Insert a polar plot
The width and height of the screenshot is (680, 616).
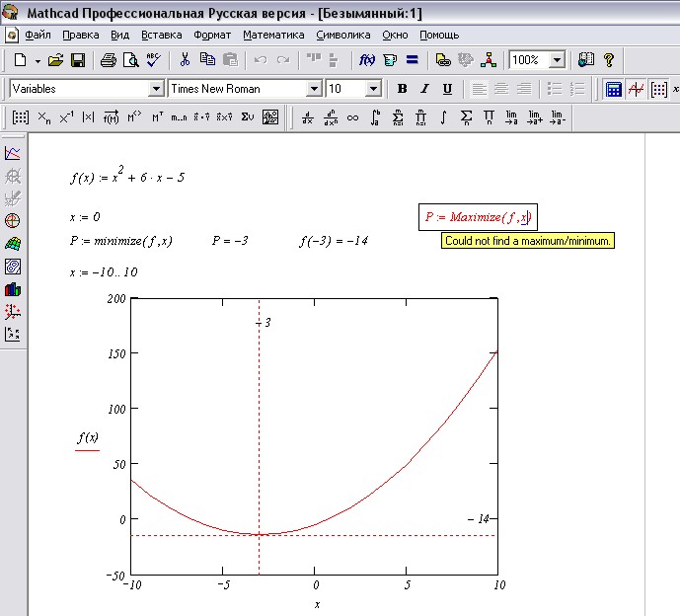pos(13,221)
